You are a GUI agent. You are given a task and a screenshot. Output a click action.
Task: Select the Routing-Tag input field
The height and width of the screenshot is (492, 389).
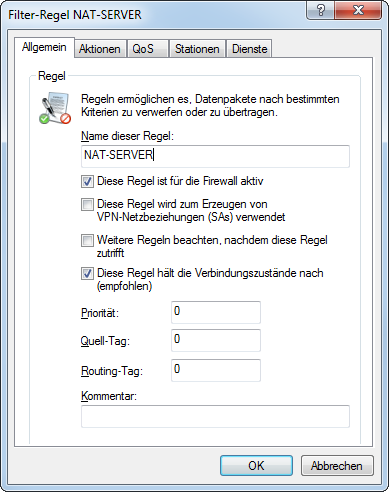pyautogui.click(x=216, y=370)
